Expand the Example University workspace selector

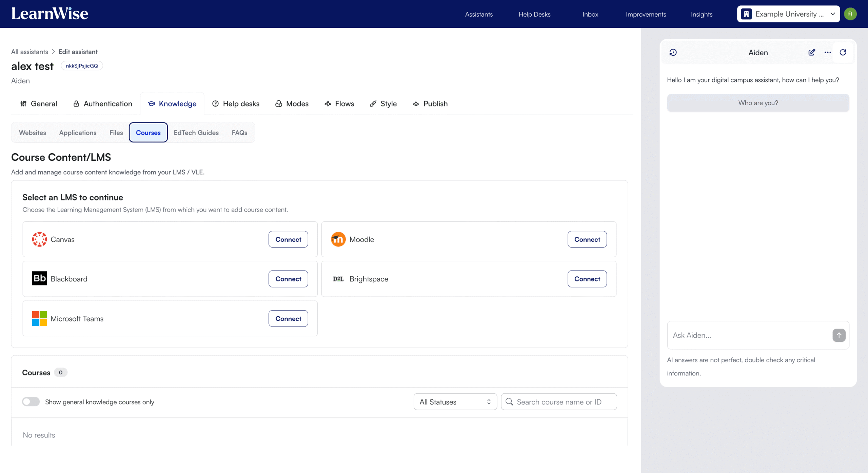point(833,14)
